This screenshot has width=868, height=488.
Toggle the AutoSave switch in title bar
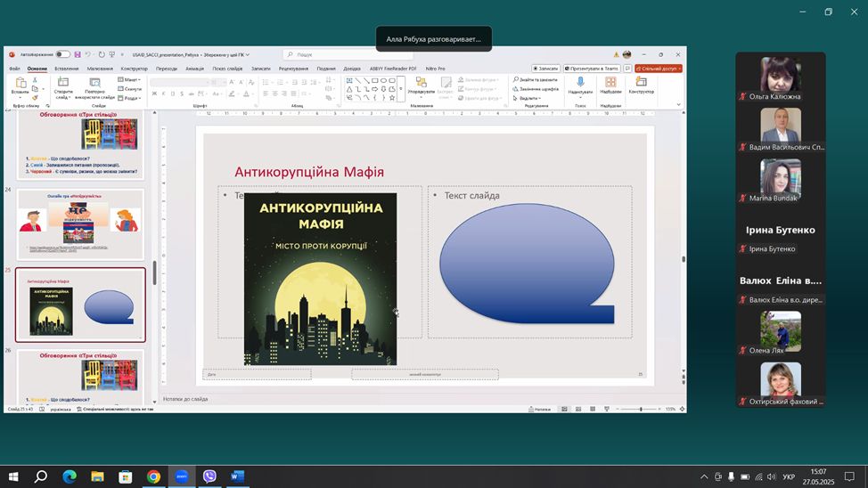pos(62,54)
